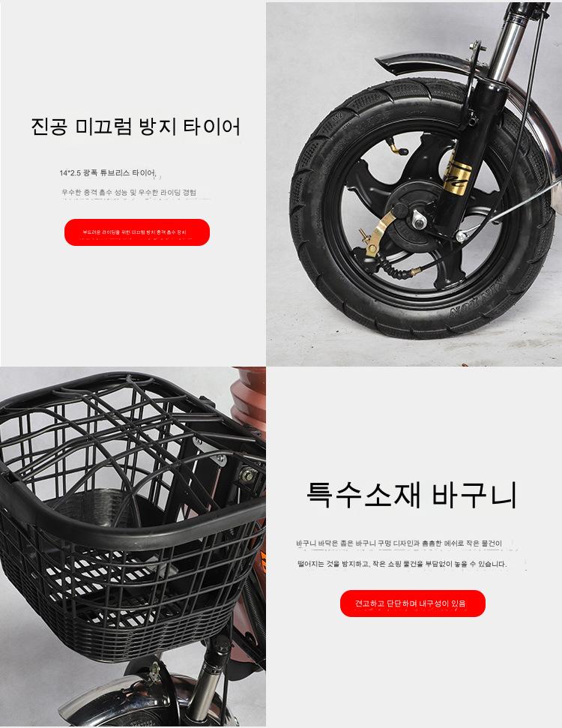The image size is (562, 728).
Task: Open the black basket product photo
Action: tap(133, 547)
